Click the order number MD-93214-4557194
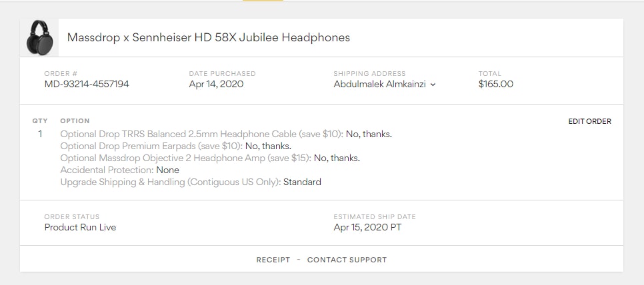The image size is (644, 285). click(87, 85)
